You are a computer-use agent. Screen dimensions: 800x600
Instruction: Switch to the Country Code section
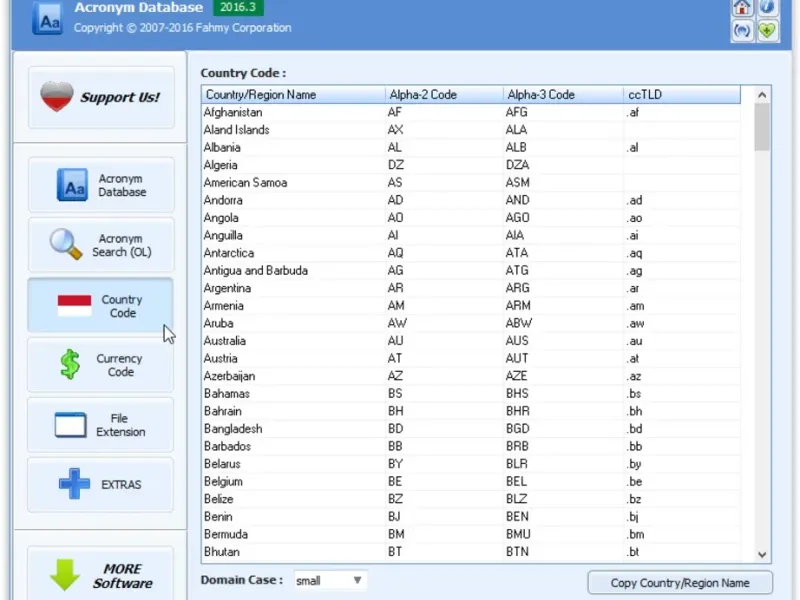(100, 305)
